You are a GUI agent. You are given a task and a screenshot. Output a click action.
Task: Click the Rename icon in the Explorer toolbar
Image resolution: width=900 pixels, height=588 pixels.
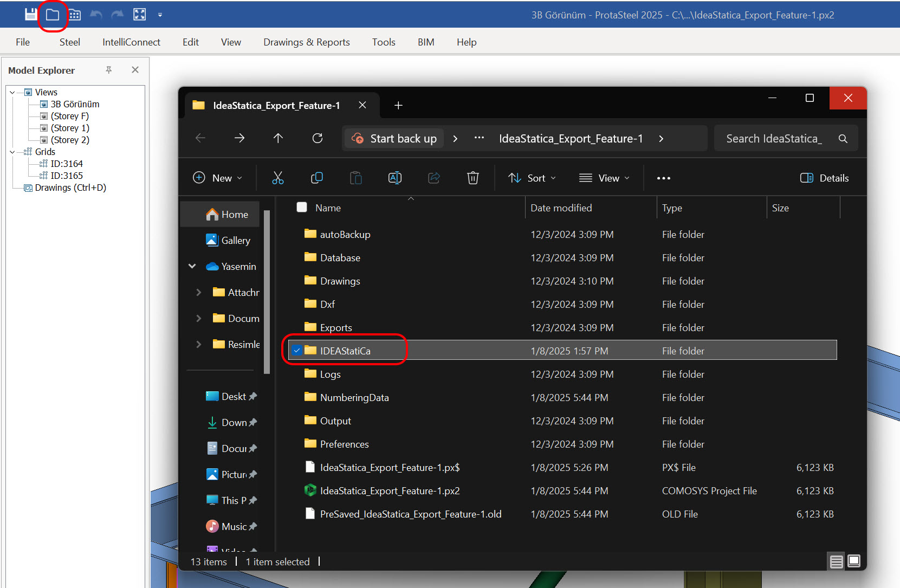pos(395,178)
